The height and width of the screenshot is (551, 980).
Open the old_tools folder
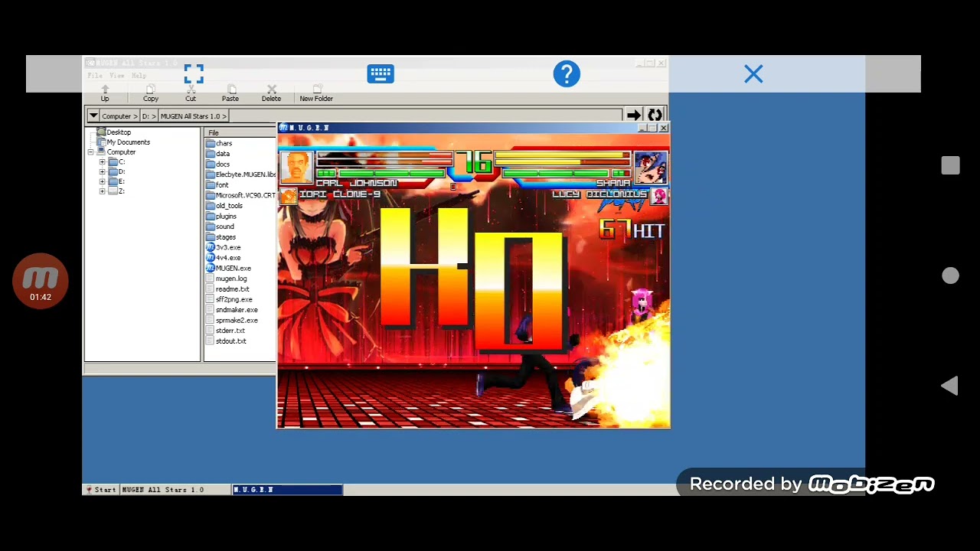click(x=224, y=206)
